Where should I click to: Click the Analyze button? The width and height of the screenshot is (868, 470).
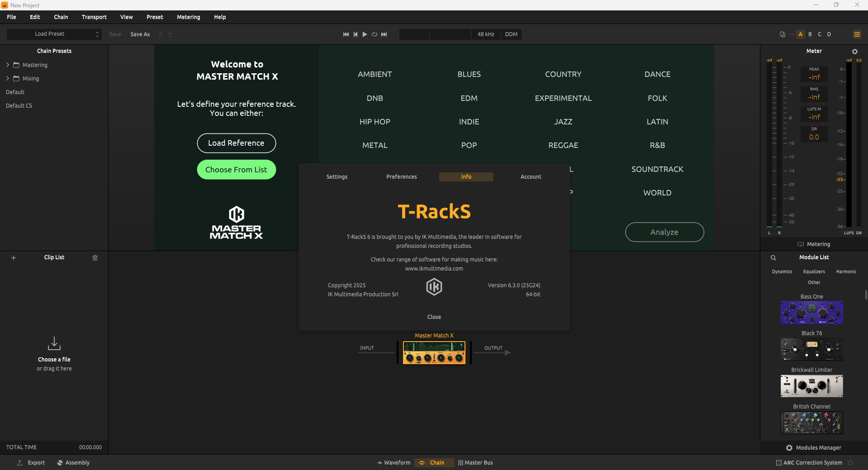pyautogui.click(x=664, y=232)
